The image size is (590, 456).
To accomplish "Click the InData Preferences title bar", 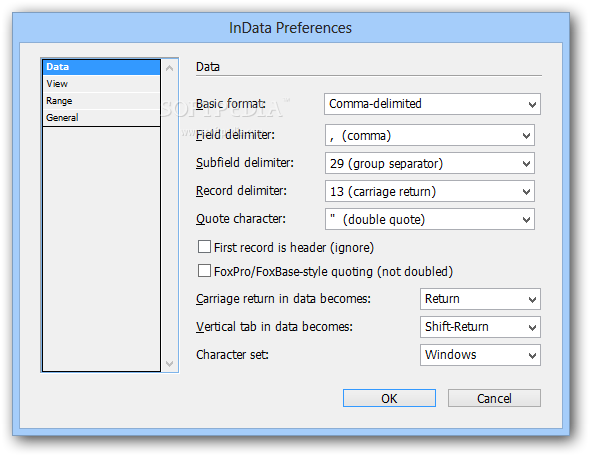I will click(290, 28).
